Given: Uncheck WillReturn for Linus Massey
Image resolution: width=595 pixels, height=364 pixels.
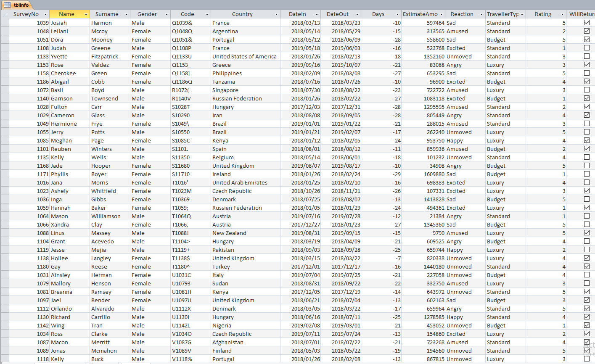Looking at the screenshot, I should [x=587, y=232].
